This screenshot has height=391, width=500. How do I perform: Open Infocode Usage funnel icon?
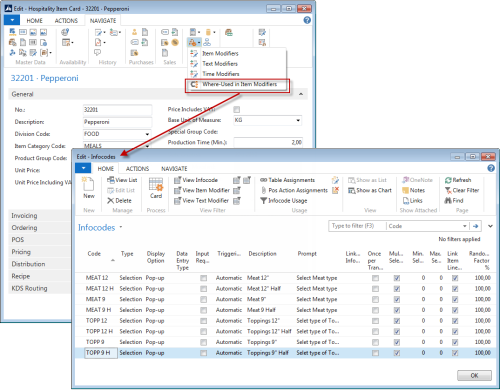(x=263, y=201)
